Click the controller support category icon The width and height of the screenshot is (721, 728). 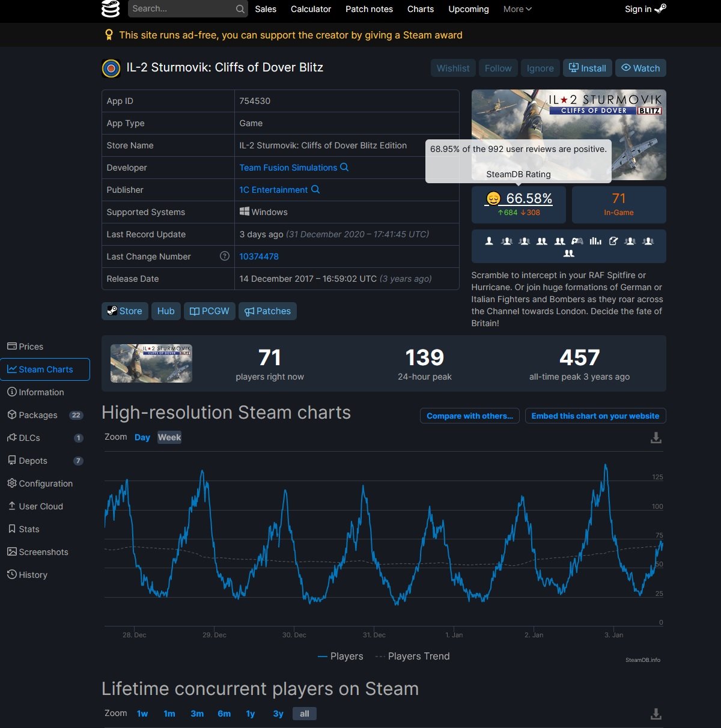pyautogui.click(x=577, y=241)
